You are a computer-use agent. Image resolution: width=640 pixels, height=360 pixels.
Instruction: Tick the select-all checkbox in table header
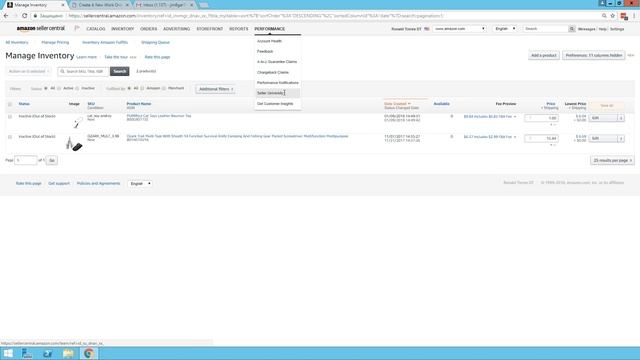point(10,104)
